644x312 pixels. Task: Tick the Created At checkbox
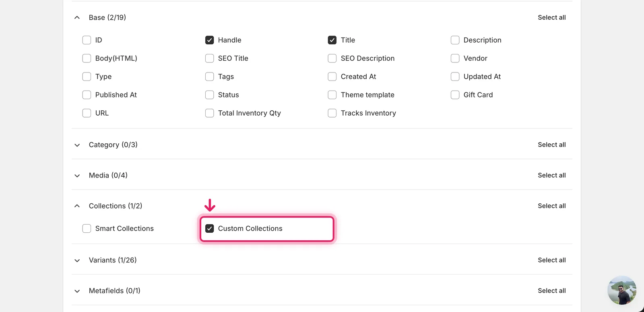[332, 76]
